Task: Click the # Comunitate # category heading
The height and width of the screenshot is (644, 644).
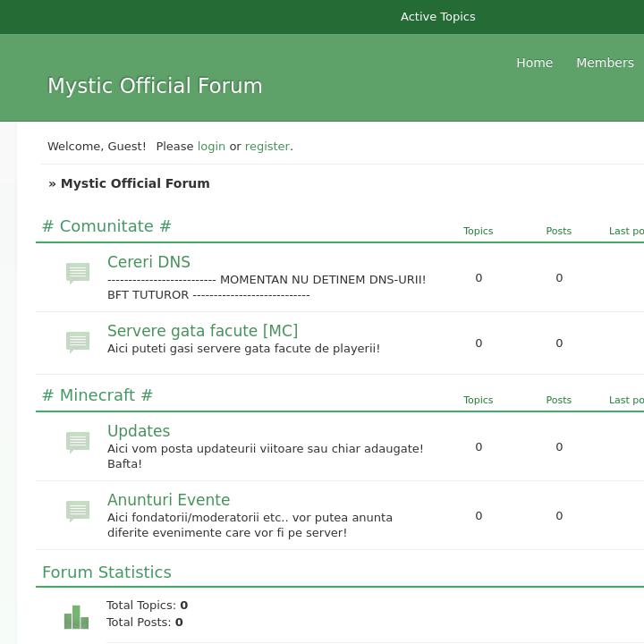Action: point(106,226)
